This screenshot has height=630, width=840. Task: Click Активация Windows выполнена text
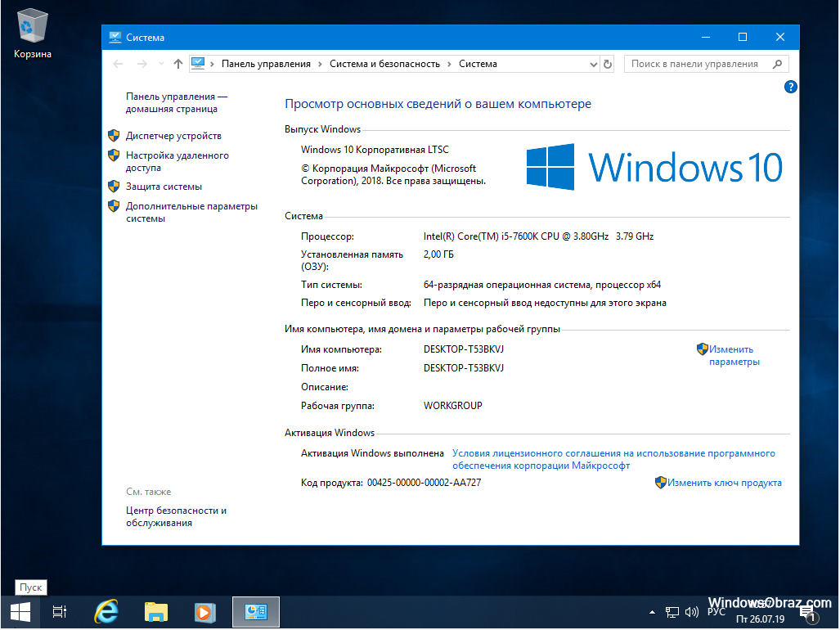click(372, 453)
